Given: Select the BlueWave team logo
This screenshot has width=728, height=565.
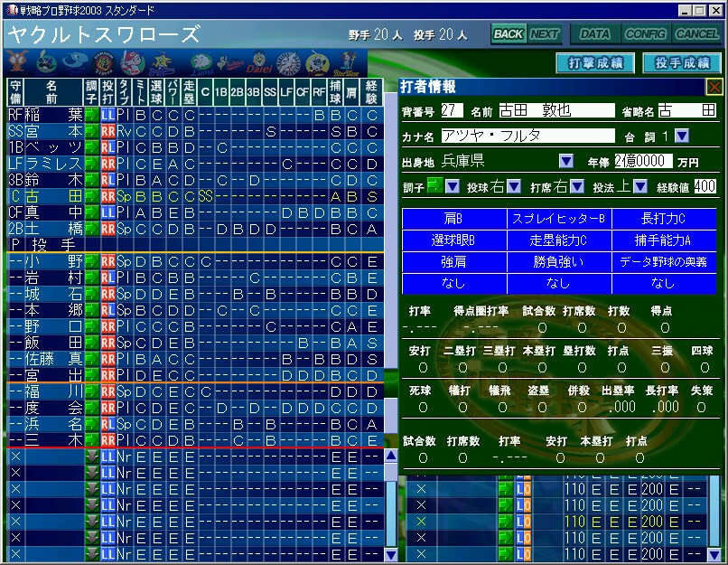Looking at the screenshot, I should tap(344, 62).
